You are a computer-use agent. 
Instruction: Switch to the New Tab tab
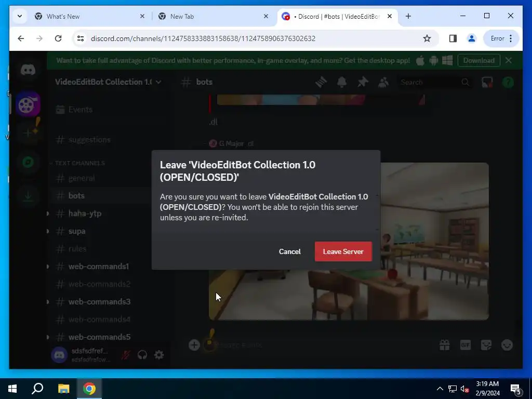click(x=214, y=16)
